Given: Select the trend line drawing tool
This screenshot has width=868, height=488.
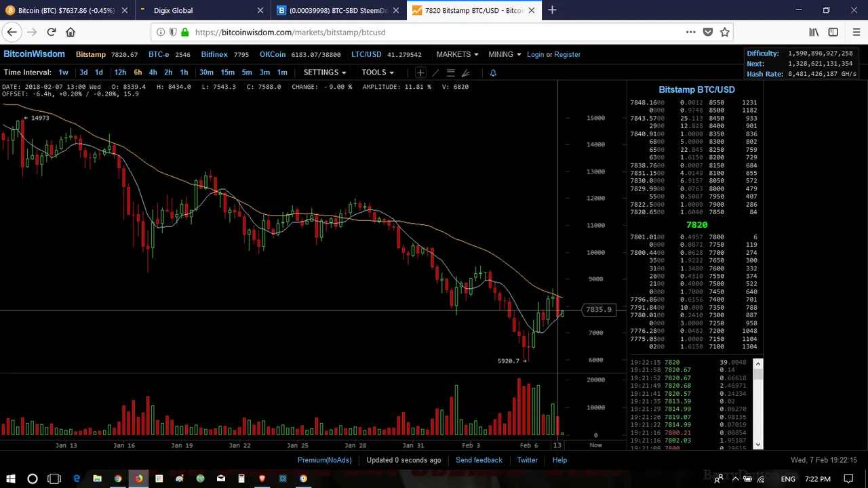Looking at the screenshot, I should pyautogui.click(x=435, y=73).
